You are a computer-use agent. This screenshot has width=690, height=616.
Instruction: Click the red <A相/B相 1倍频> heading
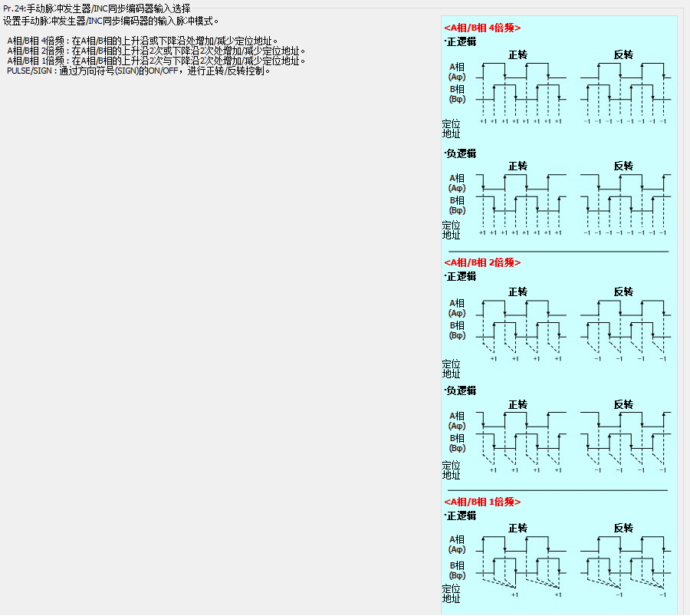482,502
